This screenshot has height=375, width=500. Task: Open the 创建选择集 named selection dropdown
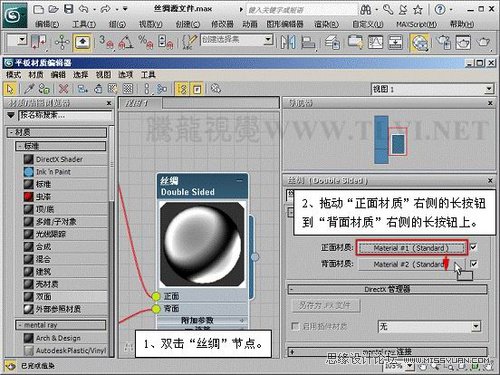[x=268, y=40]
